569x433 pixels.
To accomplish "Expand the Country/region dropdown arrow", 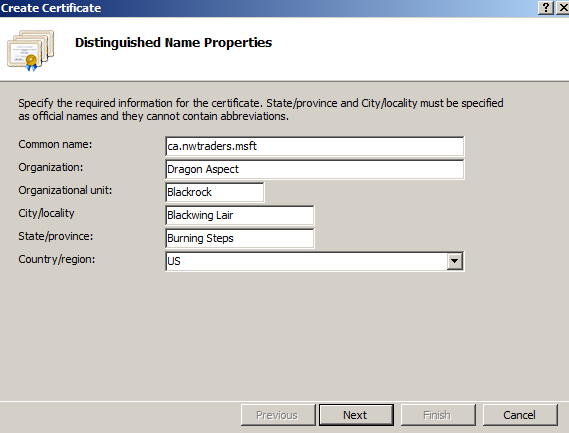I will coord(454,261).
